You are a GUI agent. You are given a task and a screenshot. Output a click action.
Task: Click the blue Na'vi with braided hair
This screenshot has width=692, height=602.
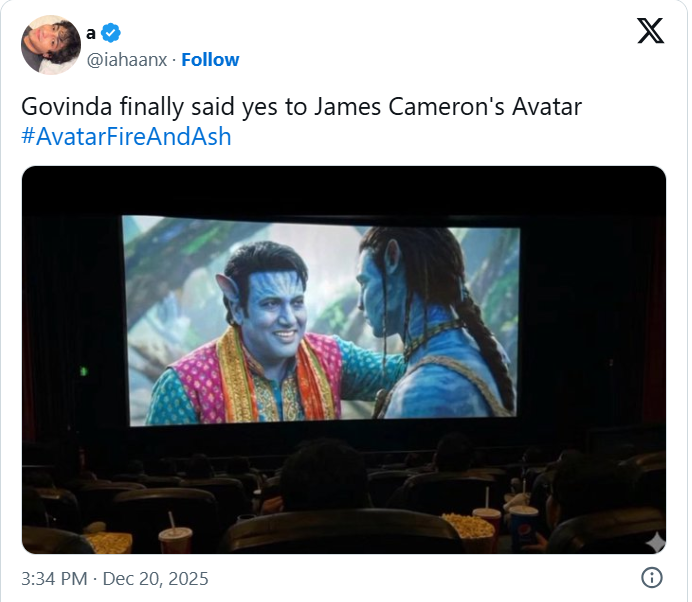(437, 324)
